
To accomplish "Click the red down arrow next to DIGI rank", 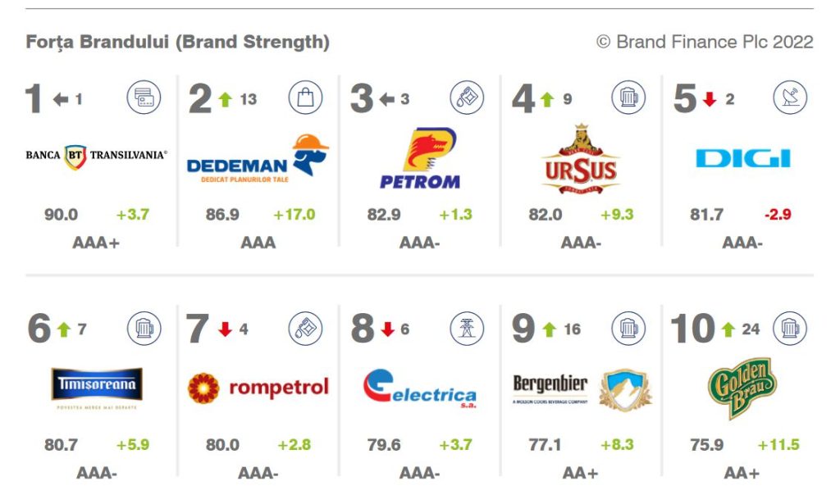I will click(x=710, y=99).
